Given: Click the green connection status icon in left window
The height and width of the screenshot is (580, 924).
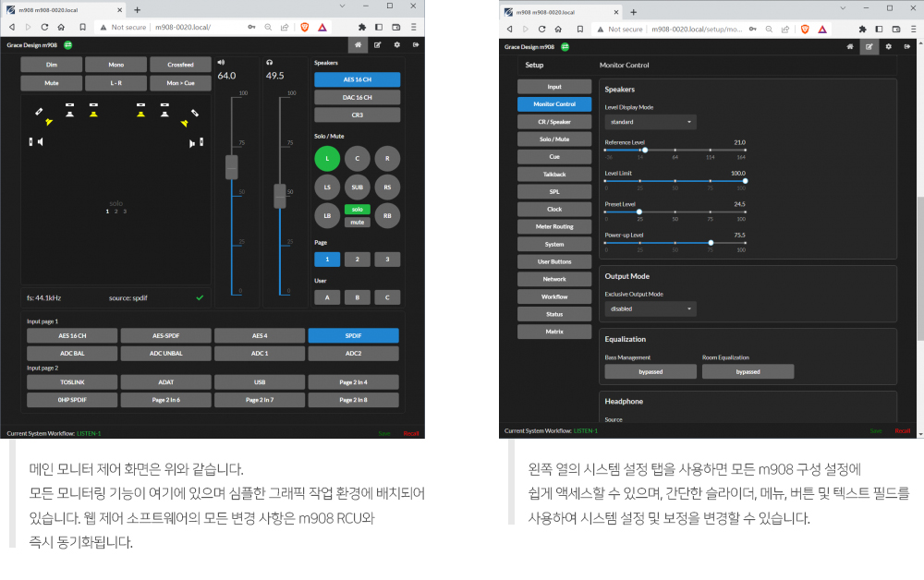Looking at the screenshot, I should (x=67, y=44).
